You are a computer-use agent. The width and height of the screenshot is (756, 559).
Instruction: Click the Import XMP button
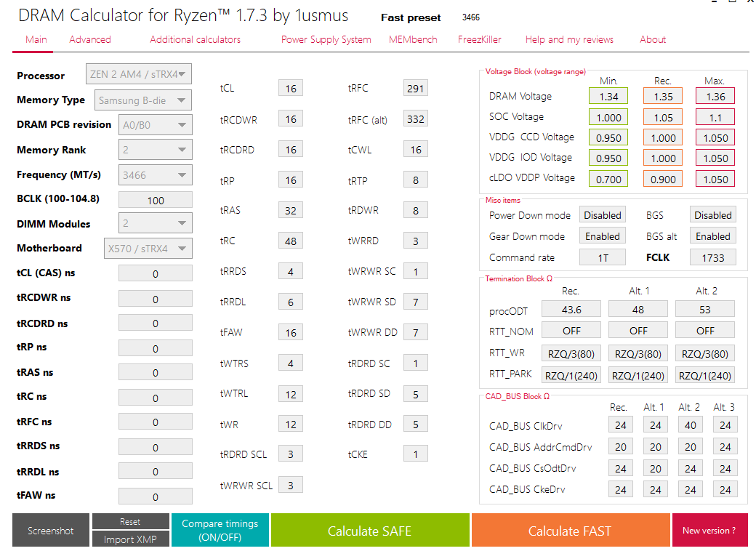click(x=130, y=539)
